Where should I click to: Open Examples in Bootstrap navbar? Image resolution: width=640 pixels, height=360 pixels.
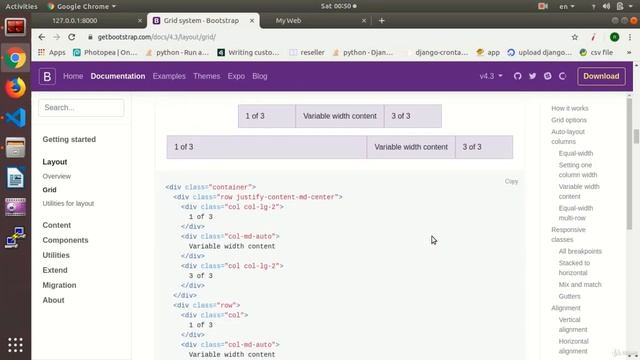coord(169,76)
